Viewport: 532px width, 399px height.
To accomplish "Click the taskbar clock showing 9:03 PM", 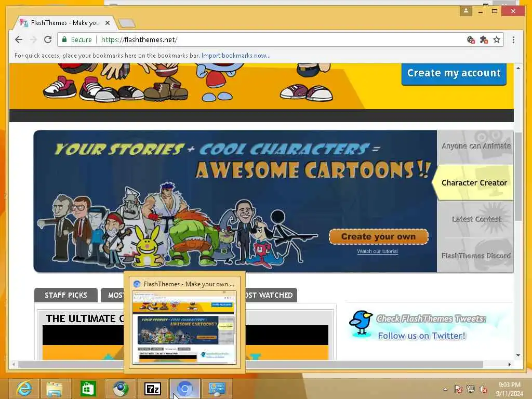I will coord(509,389).
